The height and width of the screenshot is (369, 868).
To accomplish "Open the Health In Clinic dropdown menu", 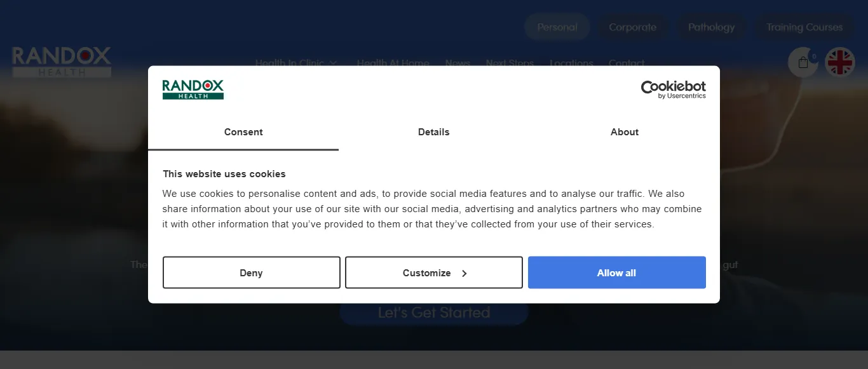I will click(296, 63).
